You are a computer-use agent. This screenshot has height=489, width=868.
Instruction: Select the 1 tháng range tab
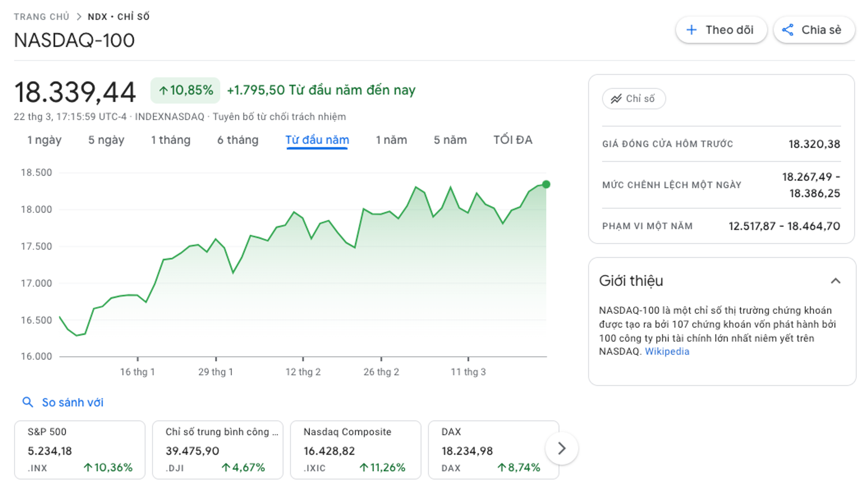click(171, 140)
